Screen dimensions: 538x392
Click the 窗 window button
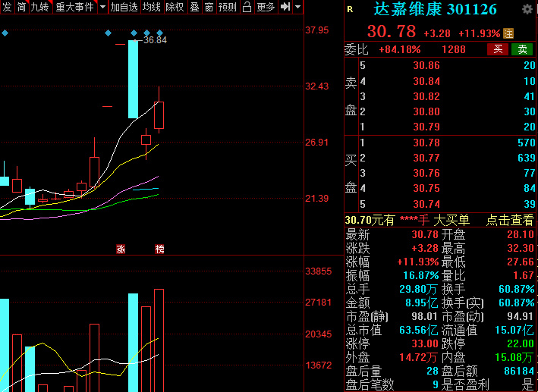[x=209, y=7]
